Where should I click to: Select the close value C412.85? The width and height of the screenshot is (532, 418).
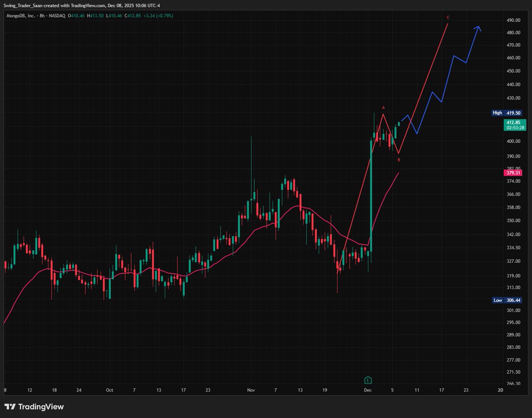[x=132, y=16]
